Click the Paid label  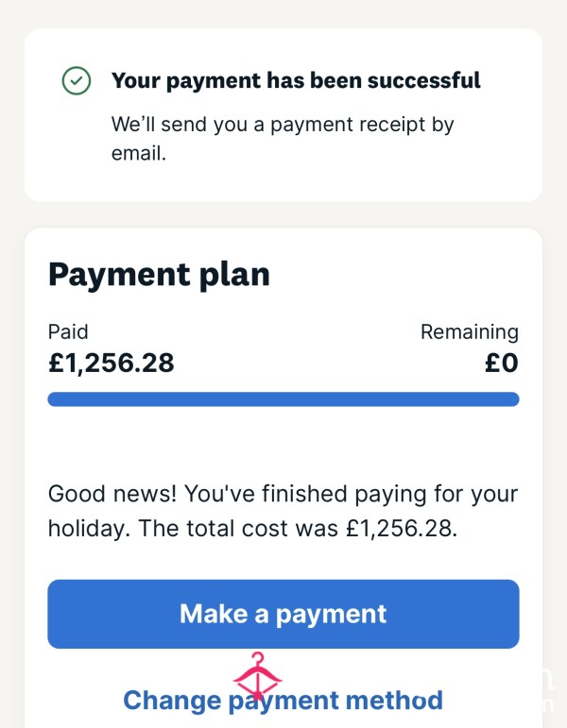[x=68, y=332]
